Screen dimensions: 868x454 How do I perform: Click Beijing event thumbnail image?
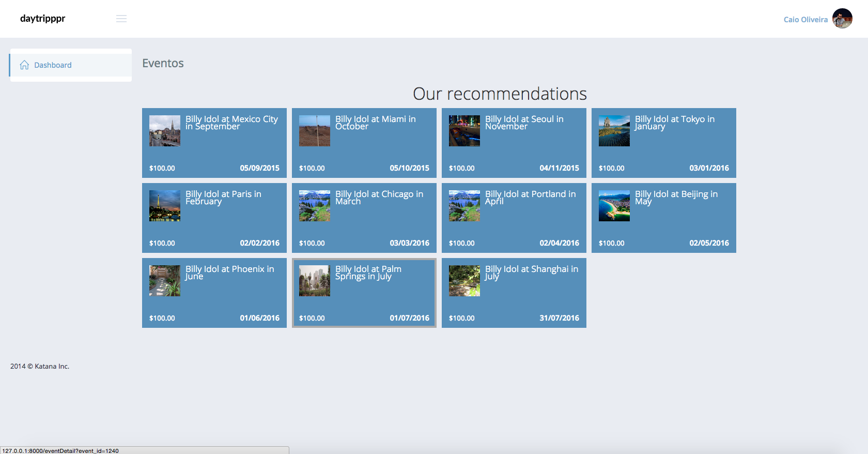pyautogui.click(x=614, y=206)
